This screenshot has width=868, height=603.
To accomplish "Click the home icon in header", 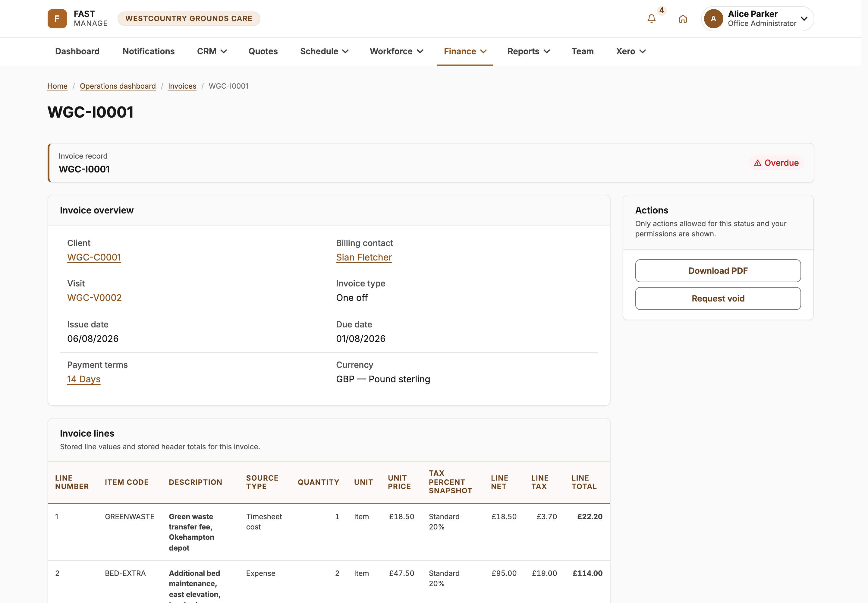I will point(683,18).
